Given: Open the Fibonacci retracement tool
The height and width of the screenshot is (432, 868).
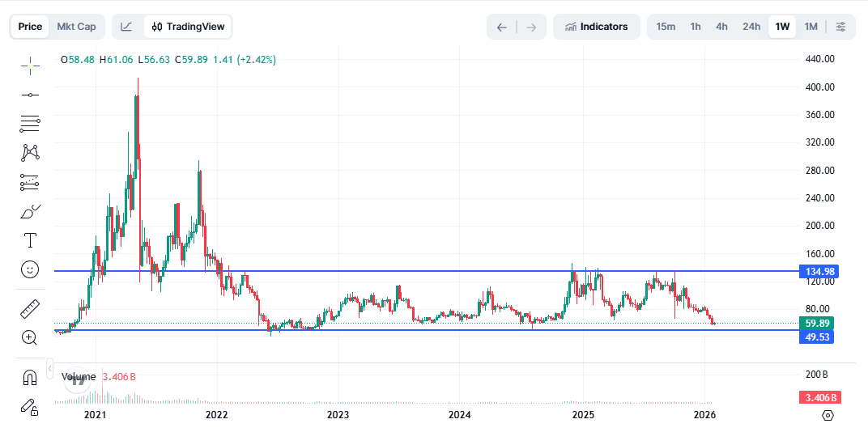Looking at the screenshot, I should (30, 124).
